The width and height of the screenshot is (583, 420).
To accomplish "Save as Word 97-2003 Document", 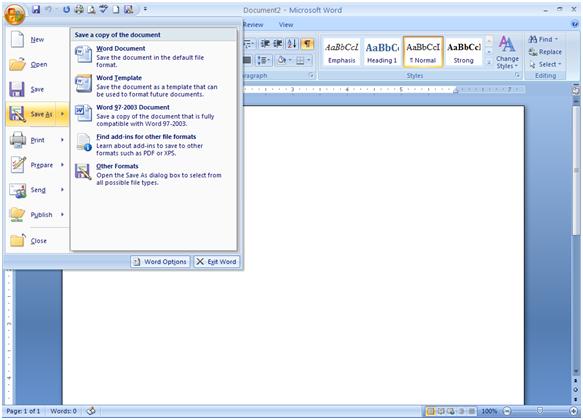I will coord(154,115).
